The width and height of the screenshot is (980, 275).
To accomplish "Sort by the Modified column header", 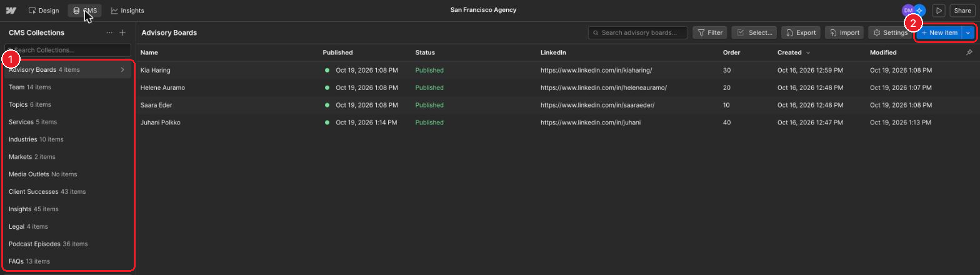I will pyautogui.click(x=883, y=53).
